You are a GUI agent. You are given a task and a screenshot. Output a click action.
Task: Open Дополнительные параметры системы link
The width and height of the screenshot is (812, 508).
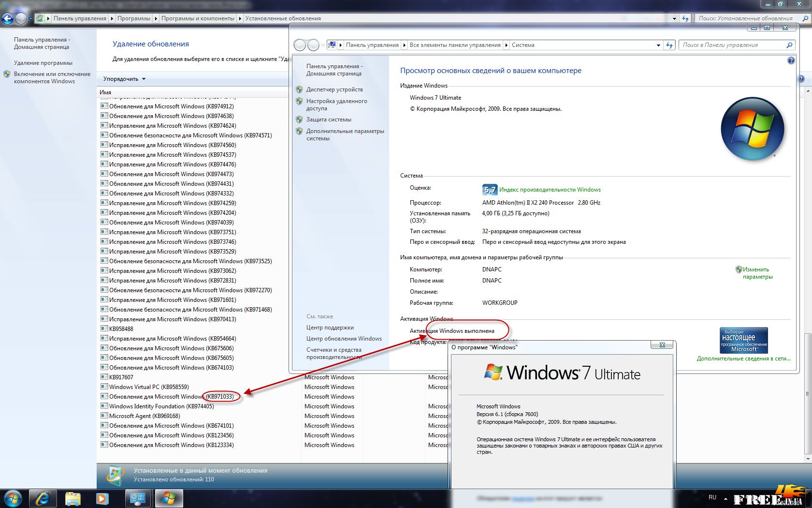[345, 134]
